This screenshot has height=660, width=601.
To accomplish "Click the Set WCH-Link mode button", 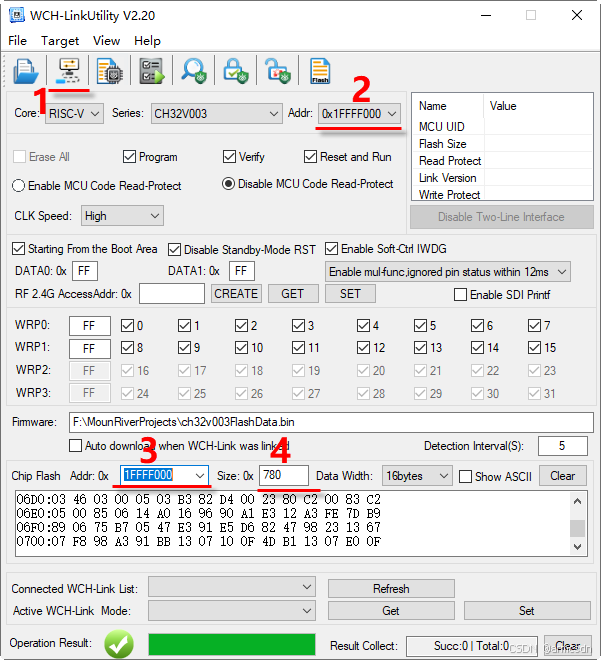I will [527, 611].
